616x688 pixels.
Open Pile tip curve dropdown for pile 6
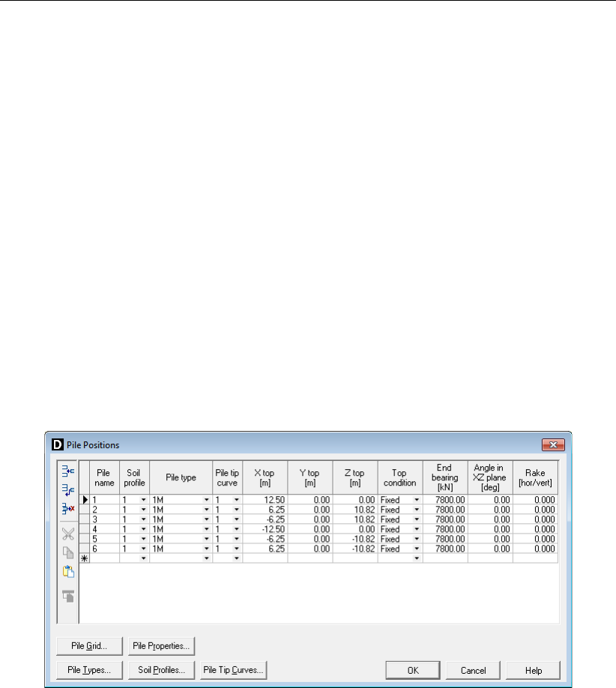tap(237, 549)
